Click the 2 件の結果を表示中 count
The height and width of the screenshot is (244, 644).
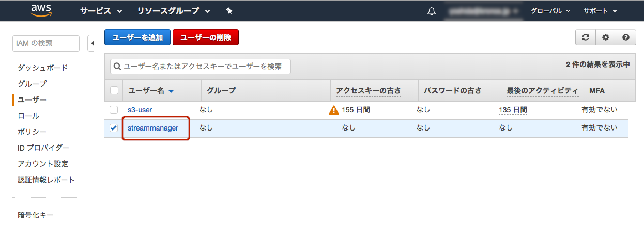pyautogui.click(x=598, y=64)
